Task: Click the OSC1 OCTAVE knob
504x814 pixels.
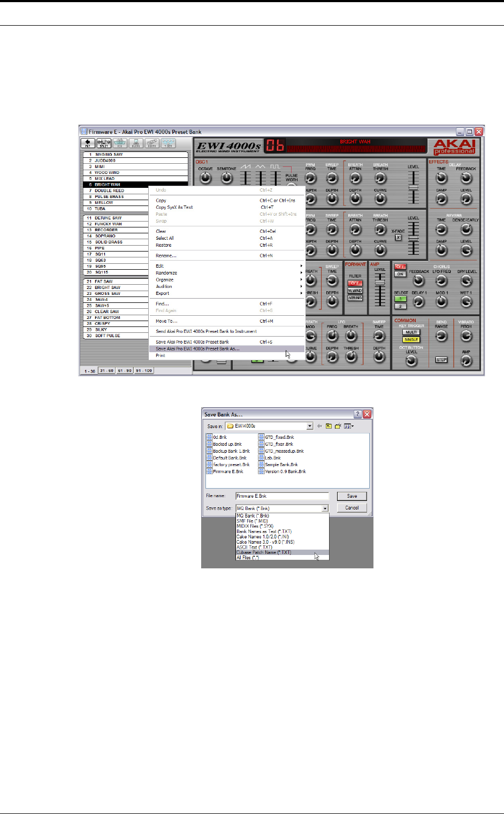Action: coord(205,178)
